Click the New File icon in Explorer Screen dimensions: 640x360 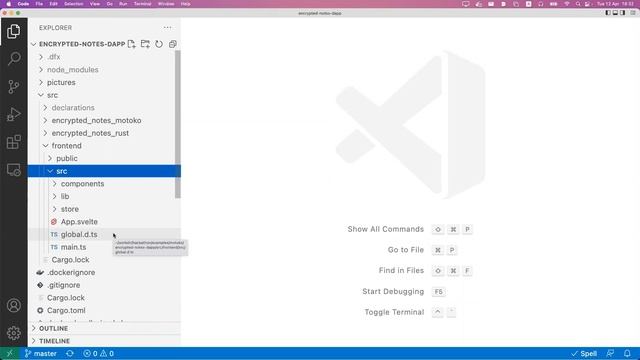131,44
